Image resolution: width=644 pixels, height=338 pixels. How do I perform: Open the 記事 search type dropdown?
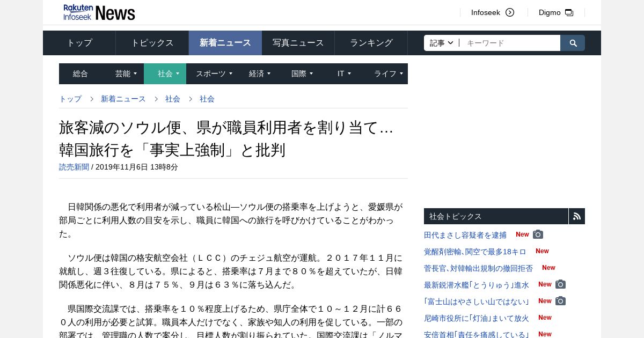pos(442,43)
